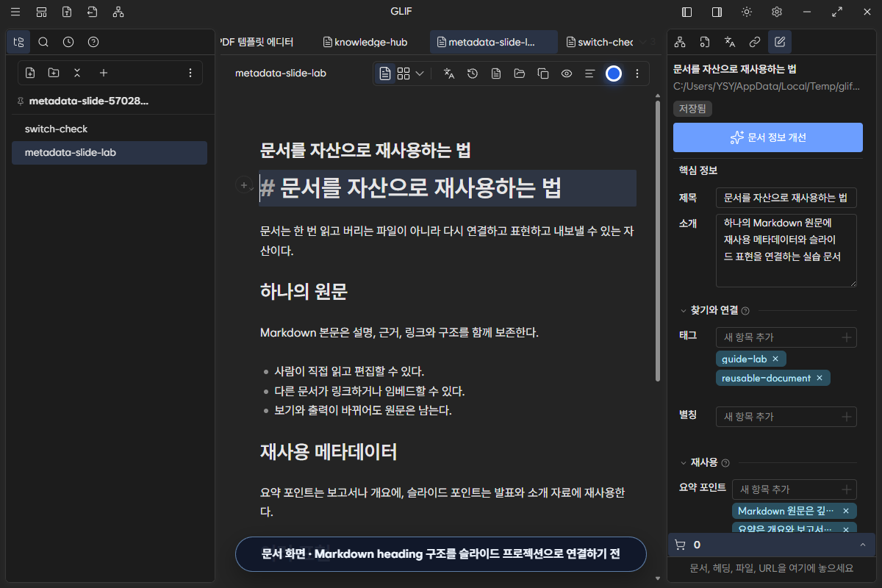
Task: Open the file sync tab in right panel
Action: click(x=705, y=42)
